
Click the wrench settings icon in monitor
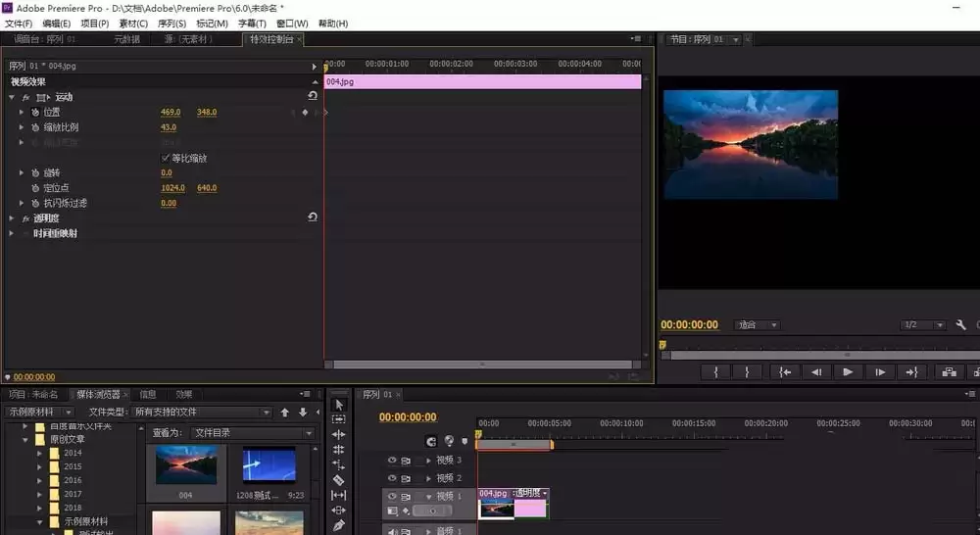pyautogui.click(x=960, y=325)
